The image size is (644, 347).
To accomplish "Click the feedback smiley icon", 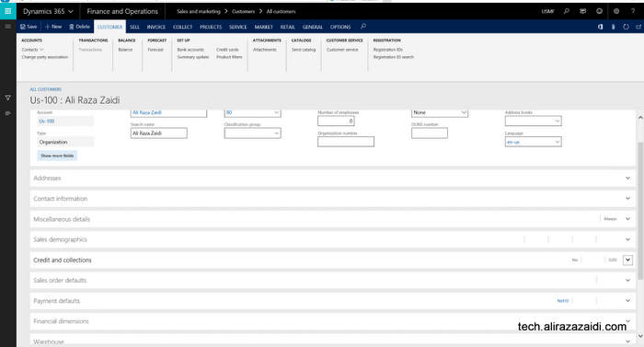I will 599,11.
